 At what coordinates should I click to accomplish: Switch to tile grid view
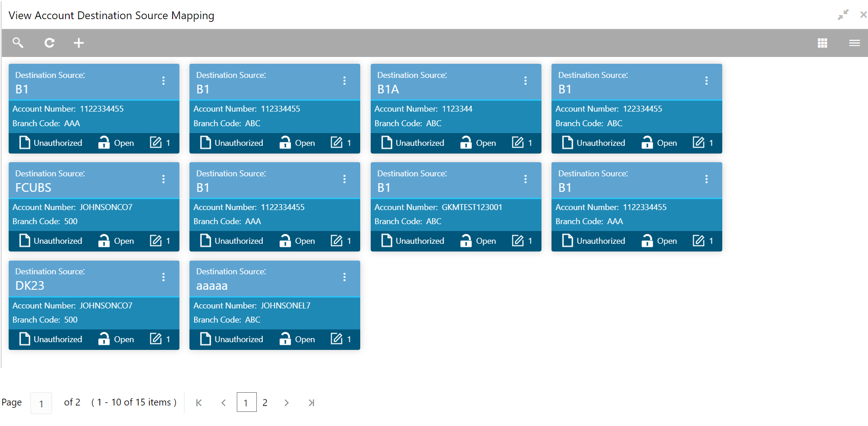point(822,43)
